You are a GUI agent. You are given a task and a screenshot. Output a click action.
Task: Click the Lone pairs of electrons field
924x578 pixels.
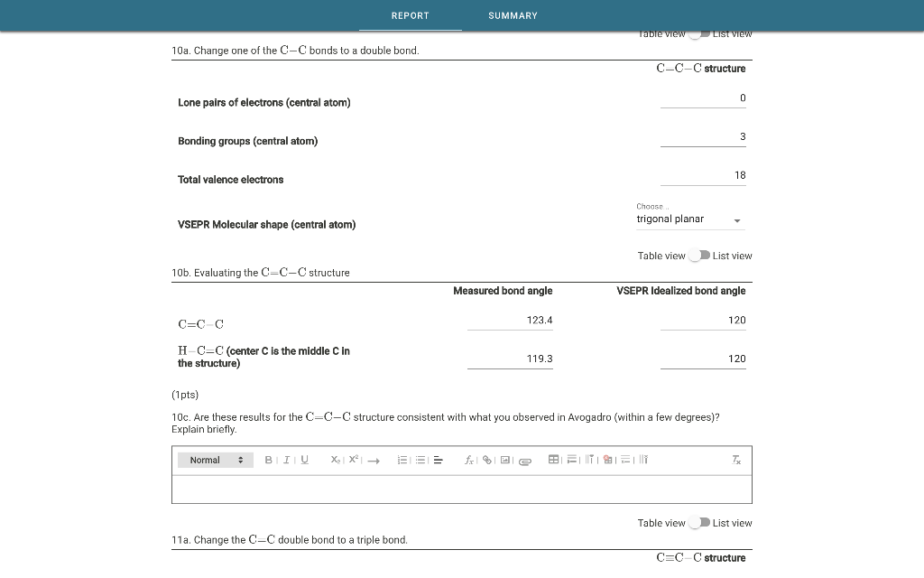[704, 100]
